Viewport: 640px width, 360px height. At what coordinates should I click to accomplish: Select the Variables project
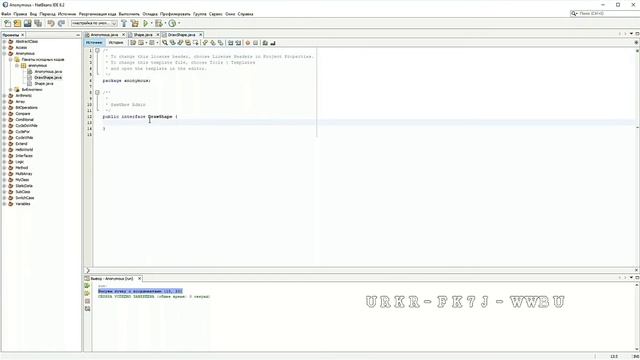23,204
